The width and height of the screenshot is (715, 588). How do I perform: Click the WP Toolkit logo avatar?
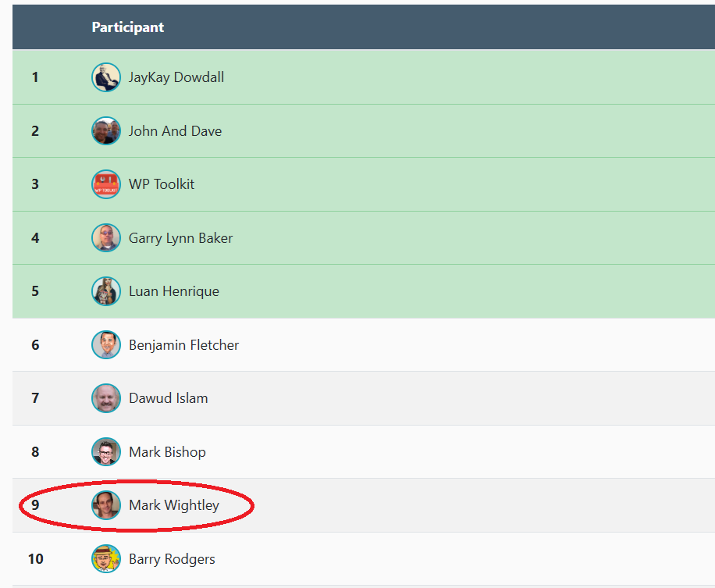106,184
